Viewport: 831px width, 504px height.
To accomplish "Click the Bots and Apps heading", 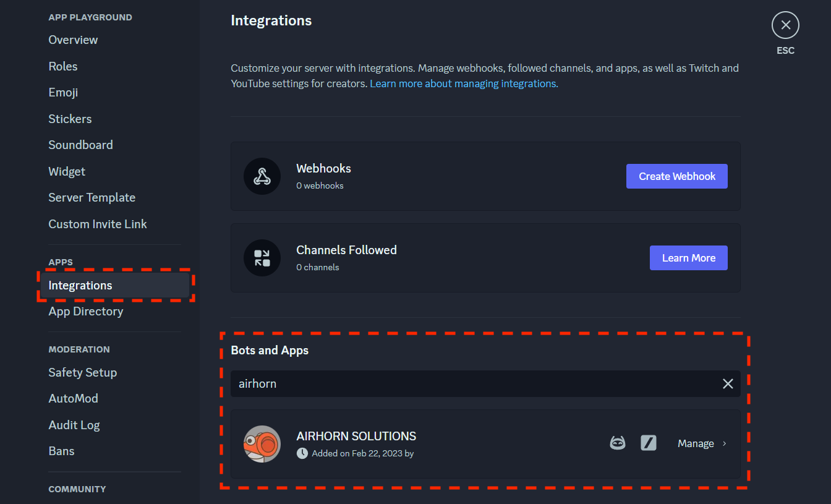I will [x=270, y=350].
